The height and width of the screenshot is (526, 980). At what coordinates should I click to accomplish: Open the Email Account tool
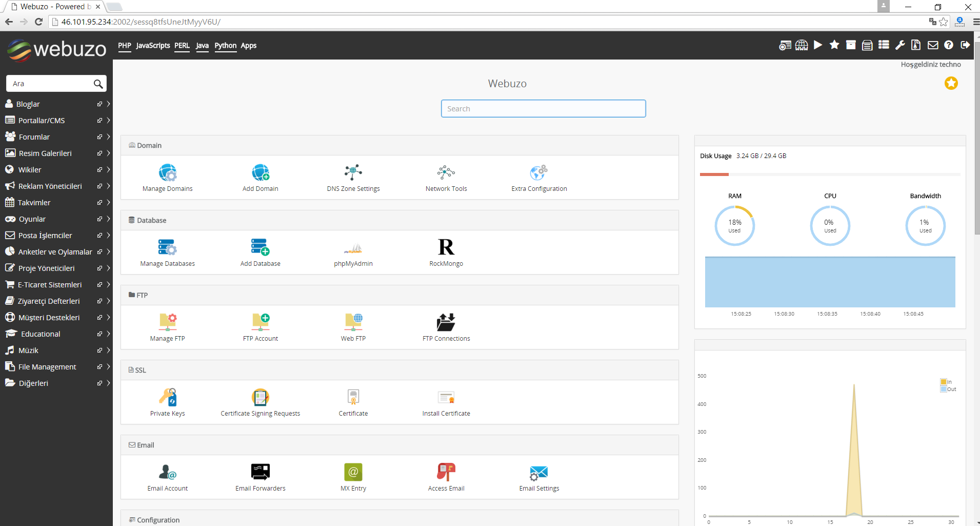[167, 477]
